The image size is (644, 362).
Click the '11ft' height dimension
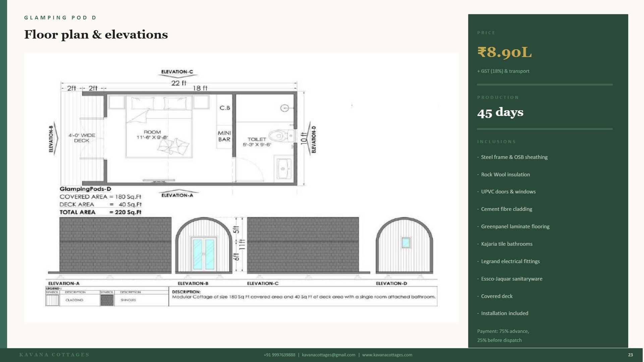click(x=242, y=244)
